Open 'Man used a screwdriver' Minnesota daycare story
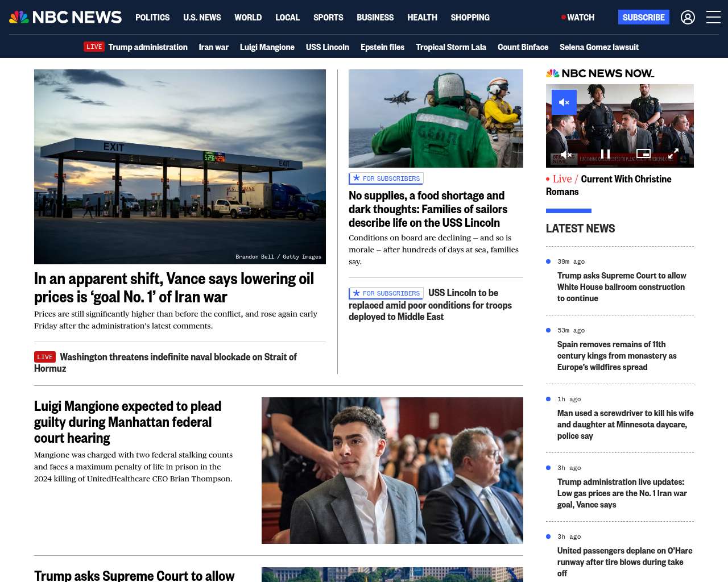The width and height of the screenshot is (728, 582). tap(626, 425)
